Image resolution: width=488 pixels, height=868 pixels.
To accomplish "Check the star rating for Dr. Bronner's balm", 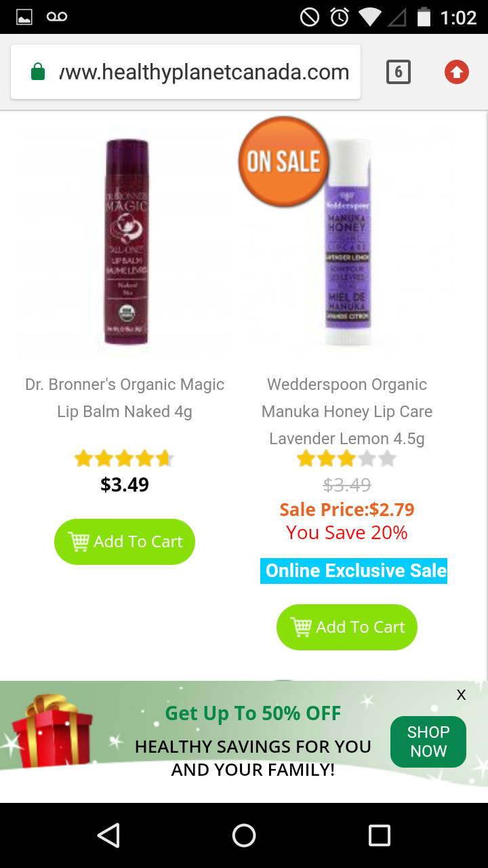I will [125, 459].
